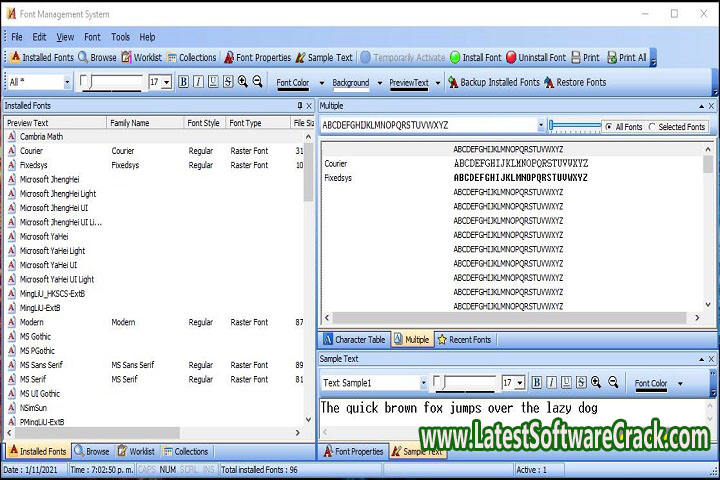720x480 pixels.
Task: Adjust the preview size slider in Multiple panel
Action: [x=575, y=125]
